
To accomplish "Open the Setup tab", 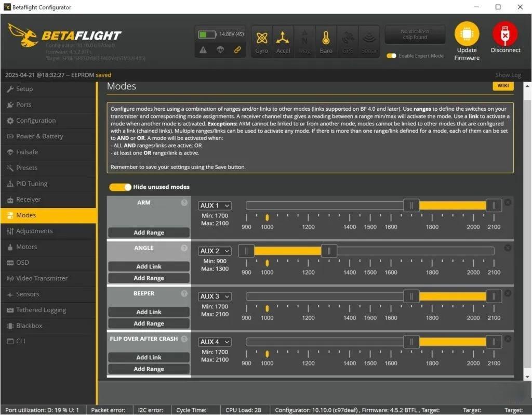I will click(x=48, y=89).
